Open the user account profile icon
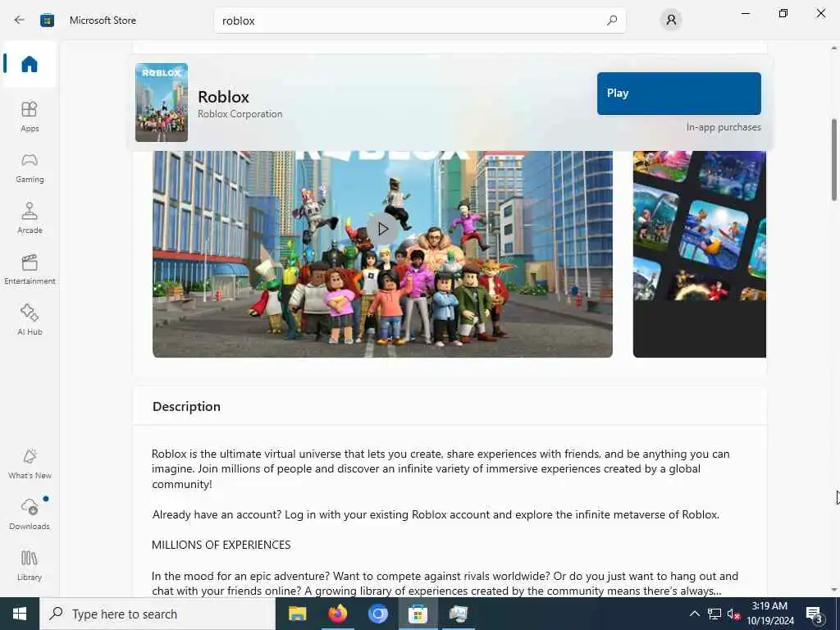Screen dimensions: 840x630 [671, 21]
